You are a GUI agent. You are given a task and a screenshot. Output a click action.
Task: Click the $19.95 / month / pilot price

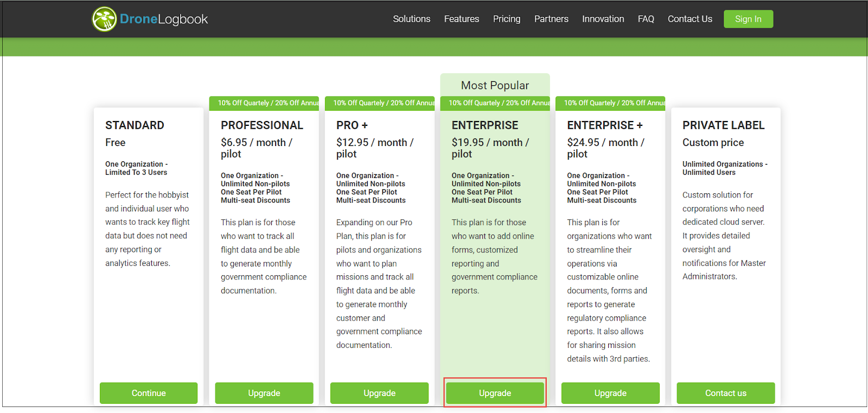click(x=490, y=148)
